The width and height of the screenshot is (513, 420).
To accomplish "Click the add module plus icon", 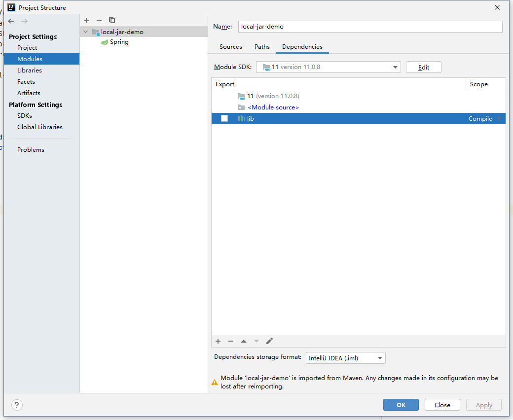I will 86,20.
